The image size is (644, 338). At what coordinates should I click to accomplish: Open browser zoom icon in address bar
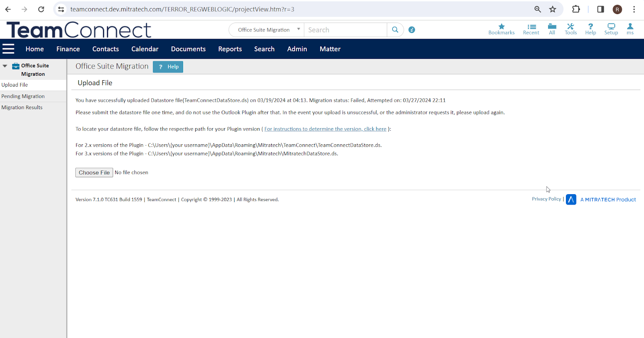538,9
